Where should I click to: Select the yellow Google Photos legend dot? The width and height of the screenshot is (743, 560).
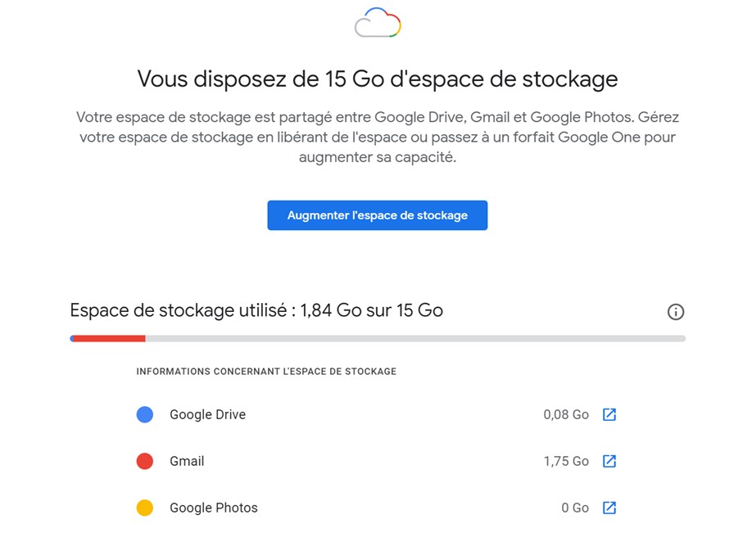[x=144, y=508]
